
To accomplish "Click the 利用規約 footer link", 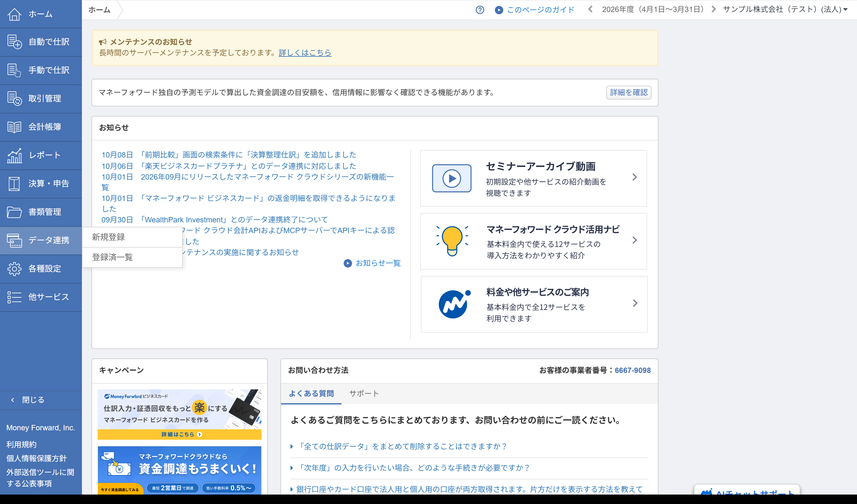I will coord(21,444).
